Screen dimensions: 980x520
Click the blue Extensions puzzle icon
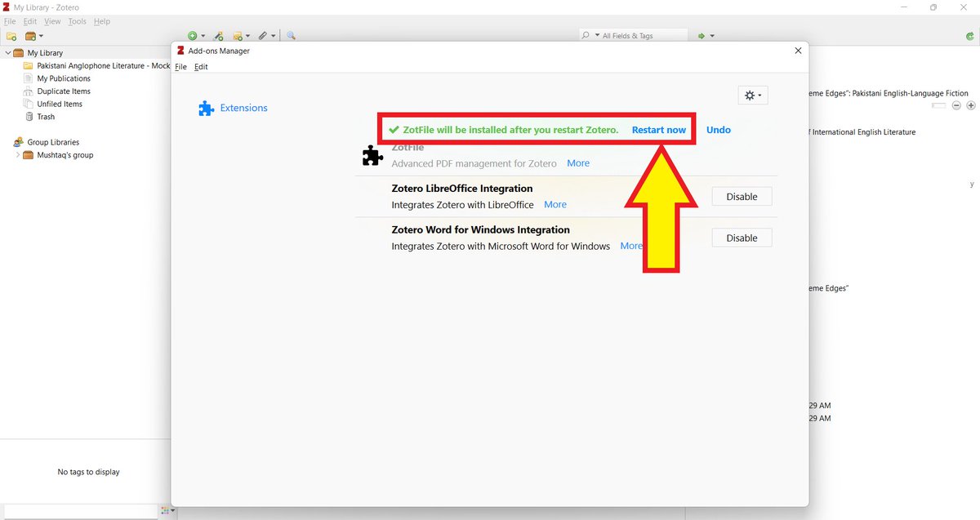[206, 108]
